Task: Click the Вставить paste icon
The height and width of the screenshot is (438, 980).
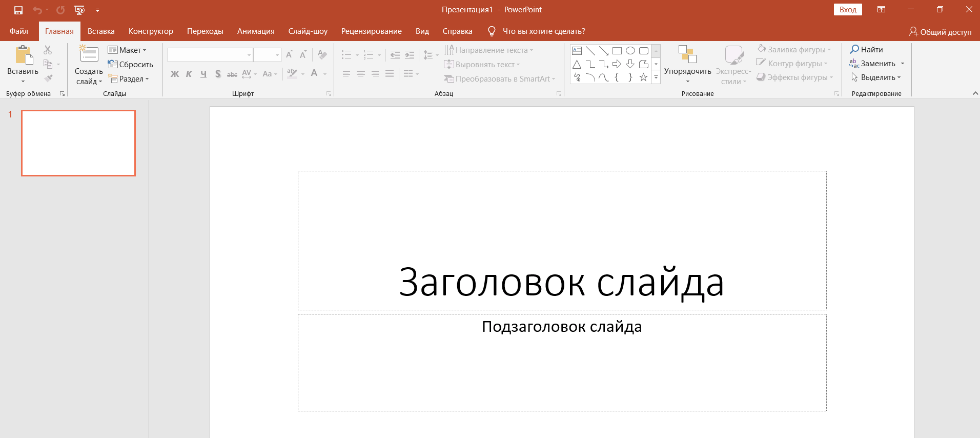Action: (23, 55)
